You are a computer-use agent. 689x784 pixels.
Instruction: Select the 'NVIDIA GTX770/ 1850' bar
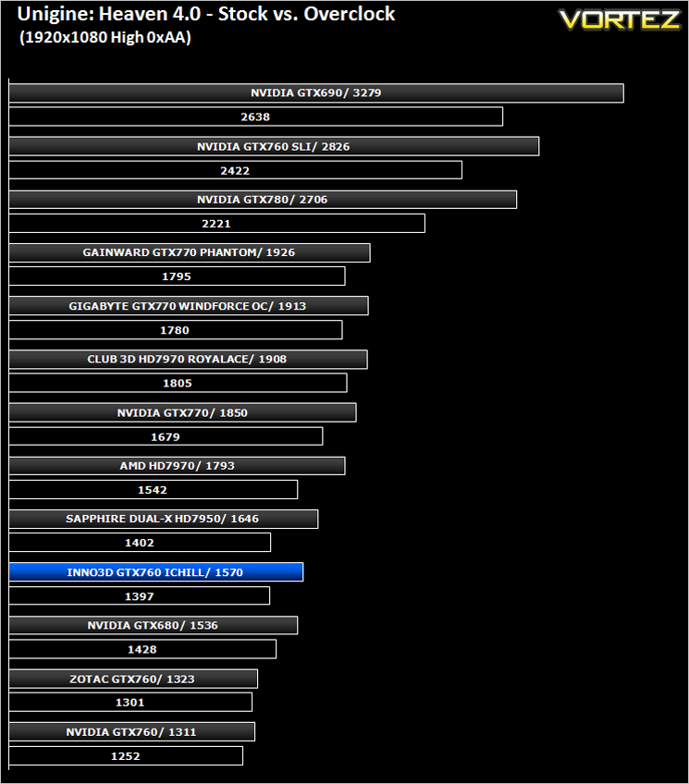pos(182,412)
